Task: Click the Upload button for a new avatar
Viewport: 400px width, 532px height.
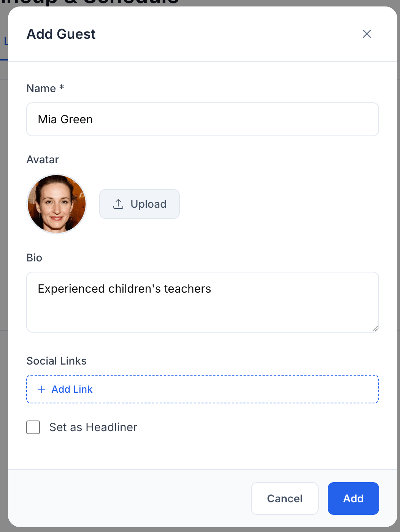Action: point(139,204)
